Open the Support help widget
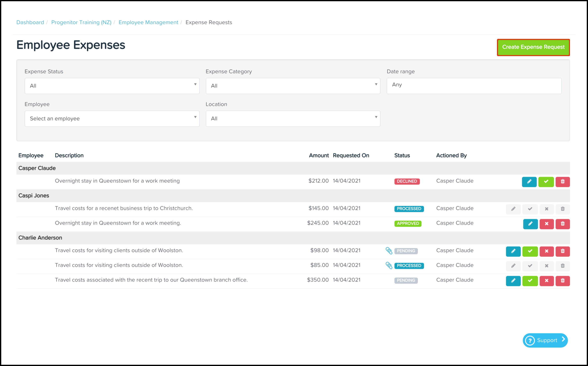Viewport: 588px width, 366px height. [545, 340]
